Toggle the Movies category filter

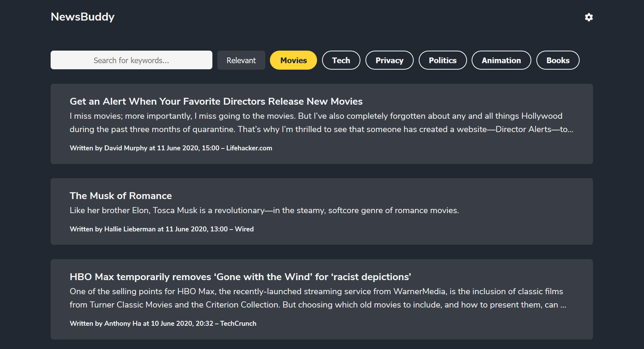[293, 60]
